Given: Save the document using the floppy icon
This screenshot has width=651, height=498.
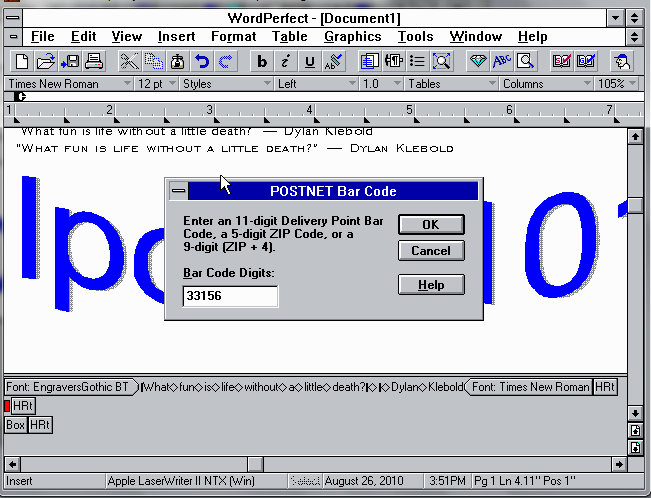Looking at the screenshot, I should pos(70,62).
